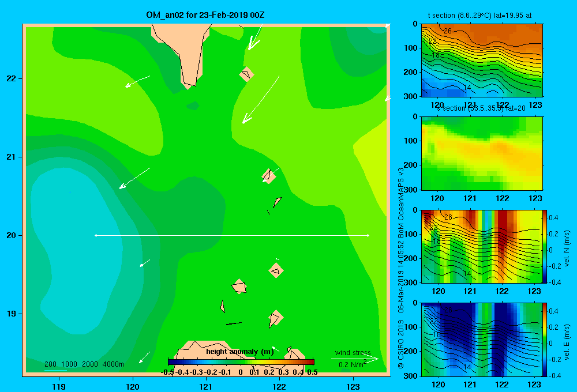Click the -0.5 tick on height anomaly scale
Viewport: 577px width, 392px height.
[x=167, y=372]
